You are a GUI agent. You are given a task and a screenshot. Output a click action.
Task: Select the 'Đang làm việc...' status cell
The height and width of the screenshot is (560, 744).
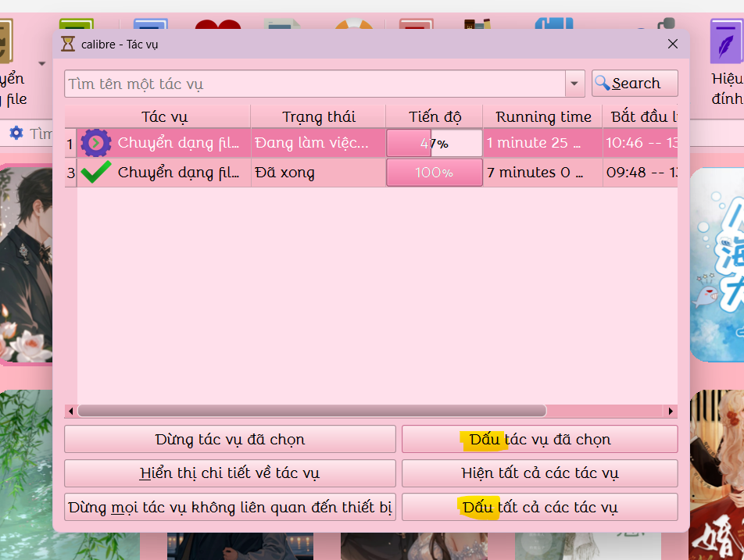pos(318,143)
